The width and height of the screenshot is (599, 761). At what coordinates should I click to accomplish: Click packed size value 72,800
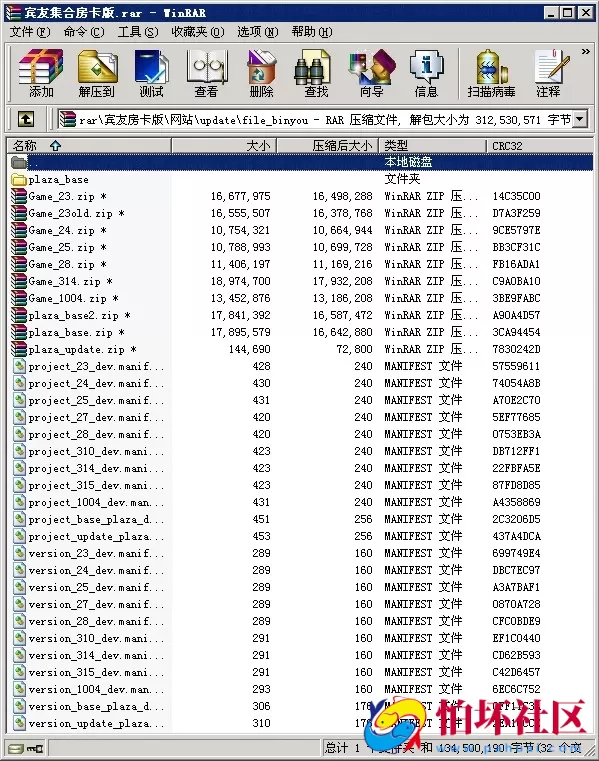tap(354, 349)
